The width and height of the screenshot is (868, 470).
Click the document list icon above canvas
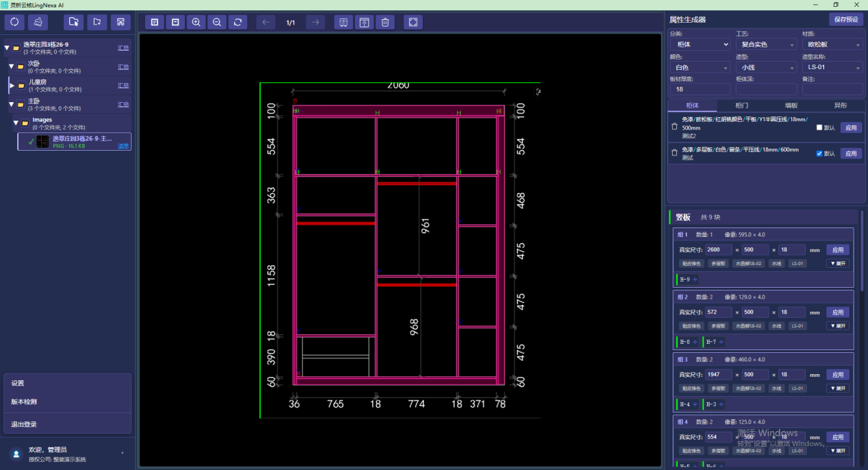pyautogui.click(x=155, y=23)
